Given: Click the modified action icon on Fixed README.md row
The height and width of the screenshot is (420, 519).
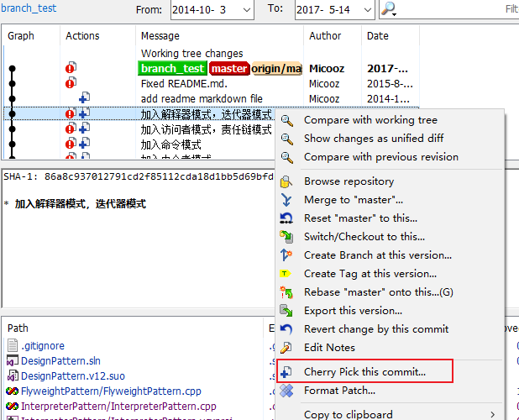Looking at the screenshot, I should 71,83.
